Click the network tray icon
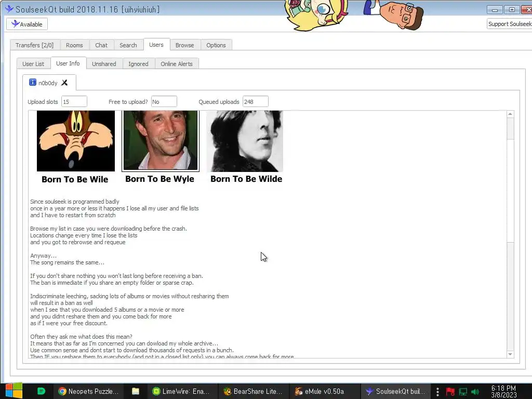Screen dimensions: 532x399 tap(463, 392)
